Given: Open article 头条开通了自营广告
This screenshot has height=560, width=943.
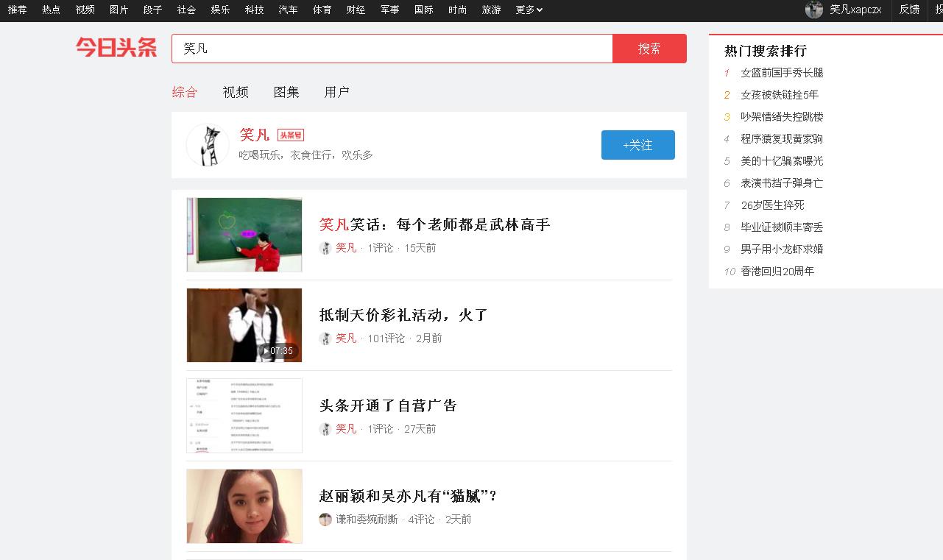Looking at the screenshot, I should pyautogui.click(x=388, y=405).
